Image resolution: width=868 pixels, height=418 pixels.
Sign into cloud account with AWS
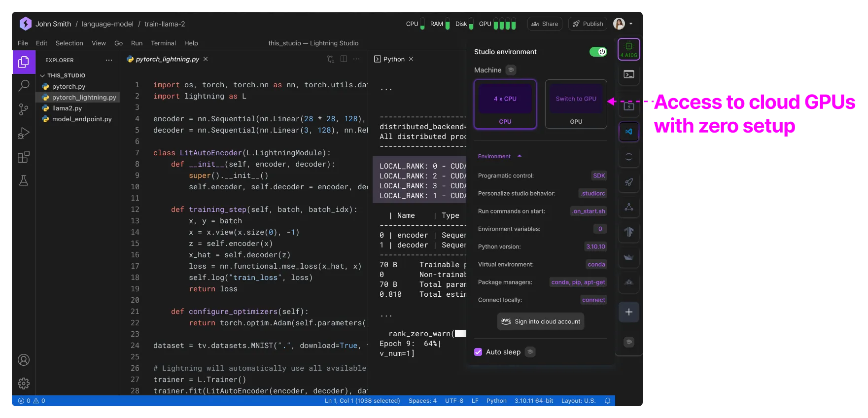point(541,321)
